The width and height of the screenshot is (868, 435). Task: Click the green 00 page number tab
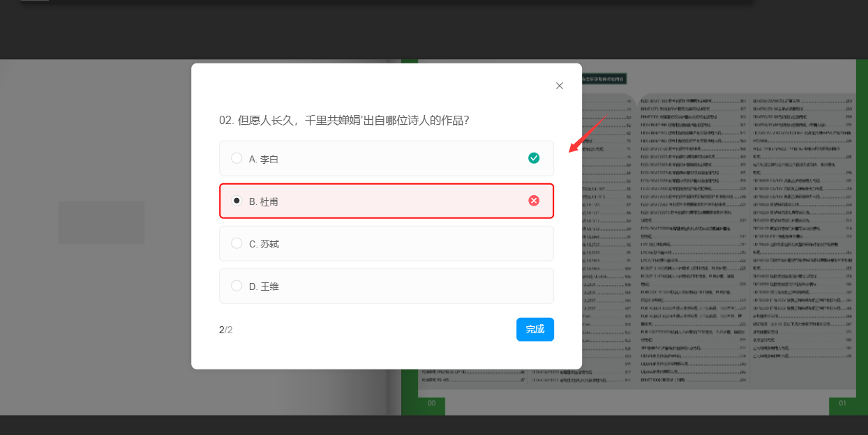431,404
